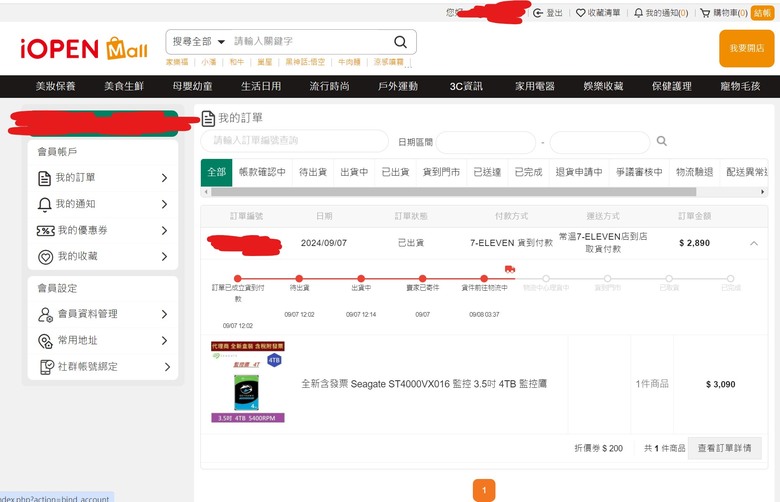Click the 登出 logout link
Screen dimensions: 780x502
[x=554, y=13]
